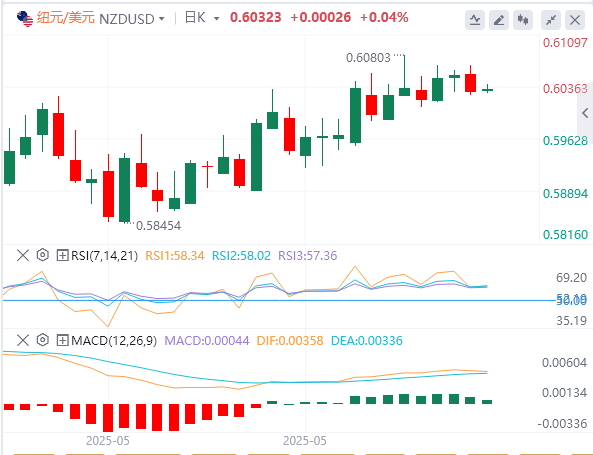593x455 pixels.
Task: Click the percentage change +0.04%
Action: [x=384, y=17]
